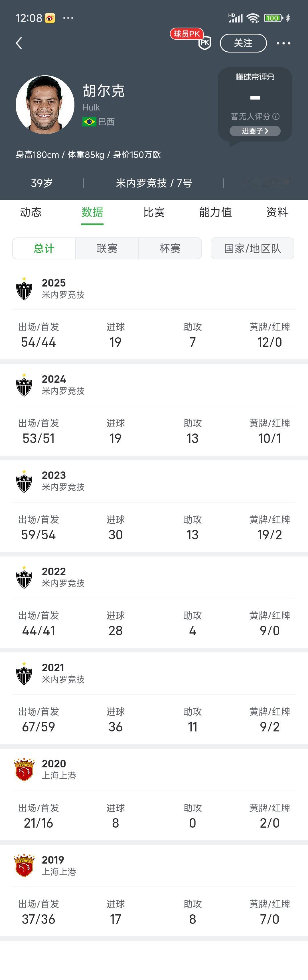Screen dimensions: 308x980
Task: Select the Brazil flag next to 巴西
Action: 90,122
